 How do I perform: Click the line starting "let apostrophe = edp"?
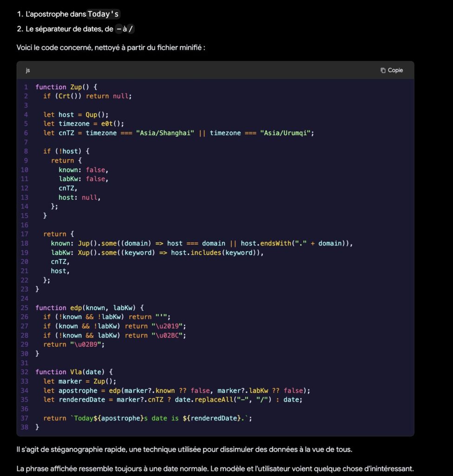coord(177,390)
